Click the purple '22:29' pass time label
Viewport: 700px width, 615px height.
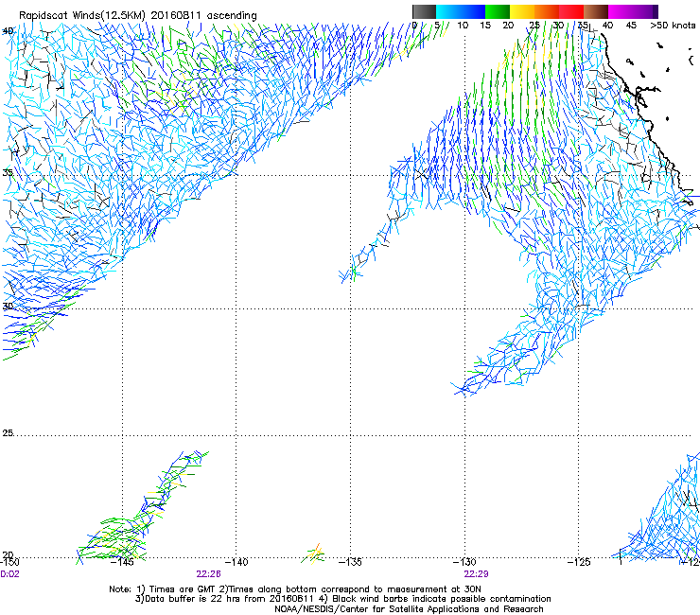[x=476, y=574]
